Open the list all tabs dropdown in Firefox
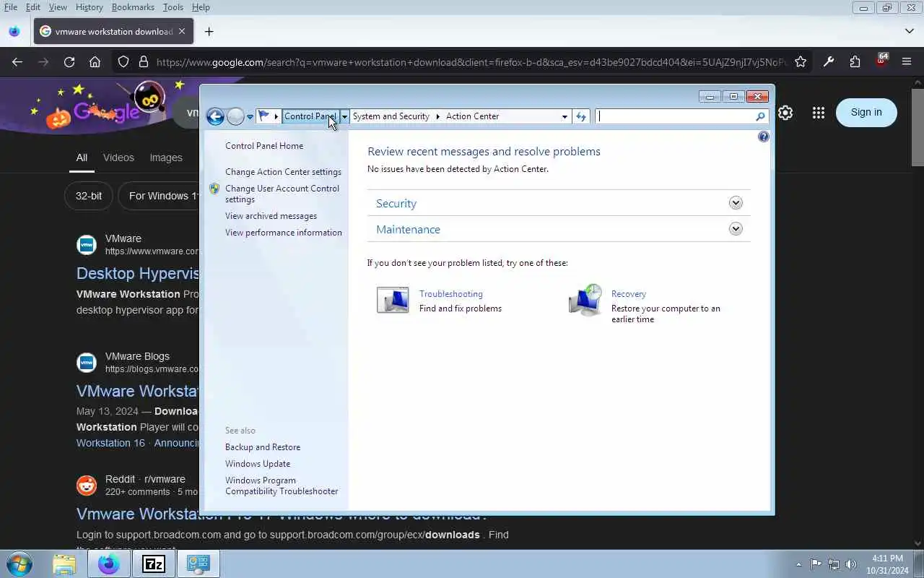 (909, 31)
